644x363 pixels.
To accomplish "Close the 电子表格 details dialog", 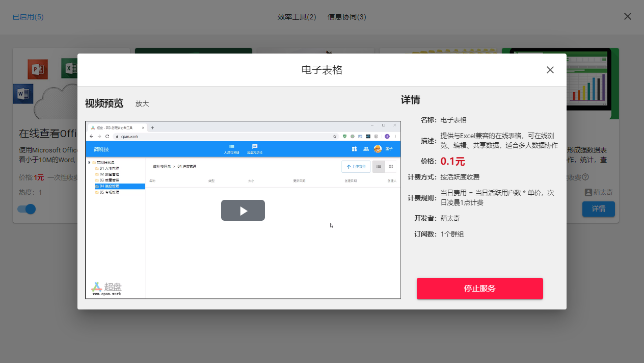I will coord(550,70).
